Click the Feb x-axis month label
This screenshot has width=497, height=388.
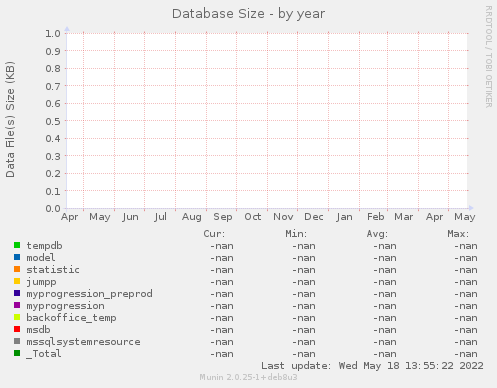click(x=376, y=217)
